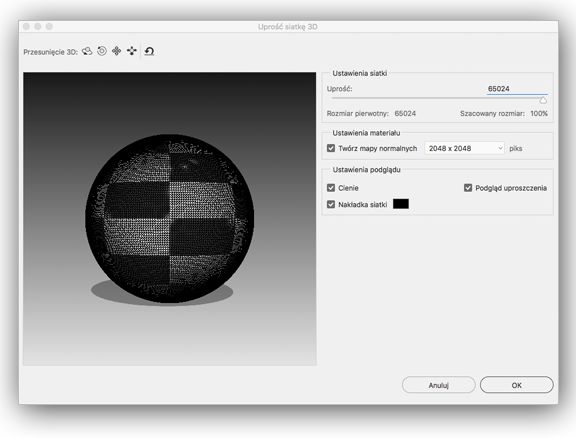Click the Rozmiar pierwotny value 65024

[x=405, y=114]
